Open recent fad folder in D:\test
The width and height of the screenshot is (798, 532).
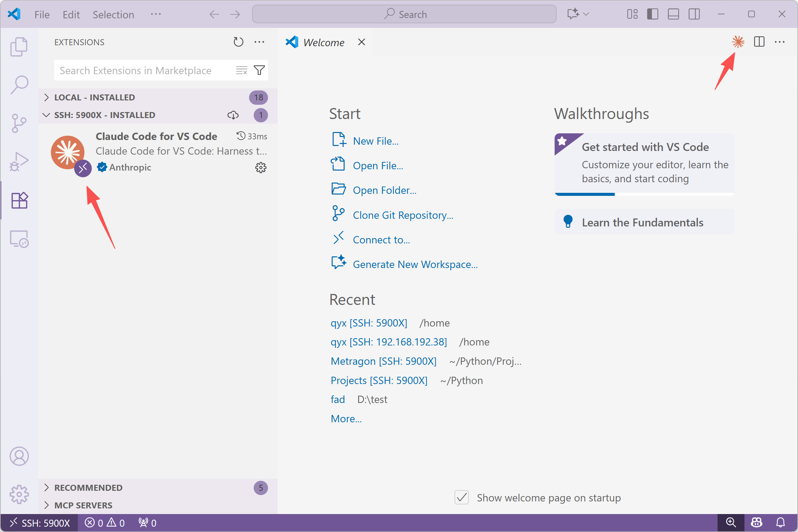[337, 399]
